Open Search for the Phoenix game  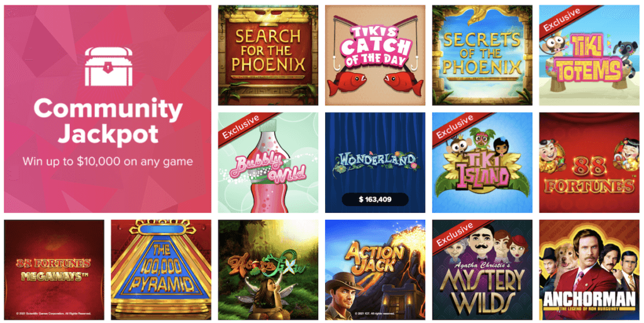click(x=268, y=55)
